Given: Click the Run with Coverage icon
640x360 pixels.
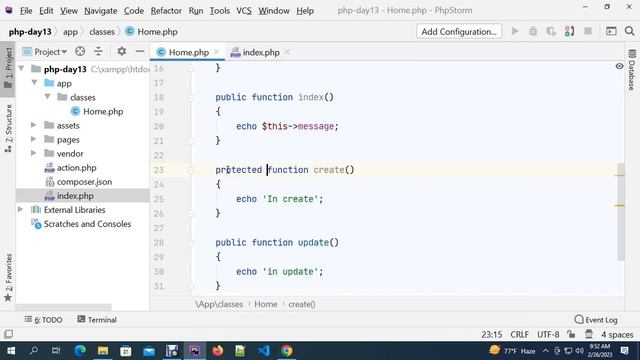Looking at the screenshot, I should coord(551,31).
